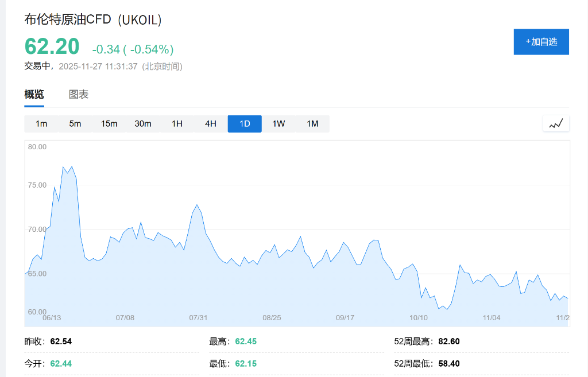Click the 52周最高 value 82.60
This screenshot has width=588, height=377.
(448, 341)
